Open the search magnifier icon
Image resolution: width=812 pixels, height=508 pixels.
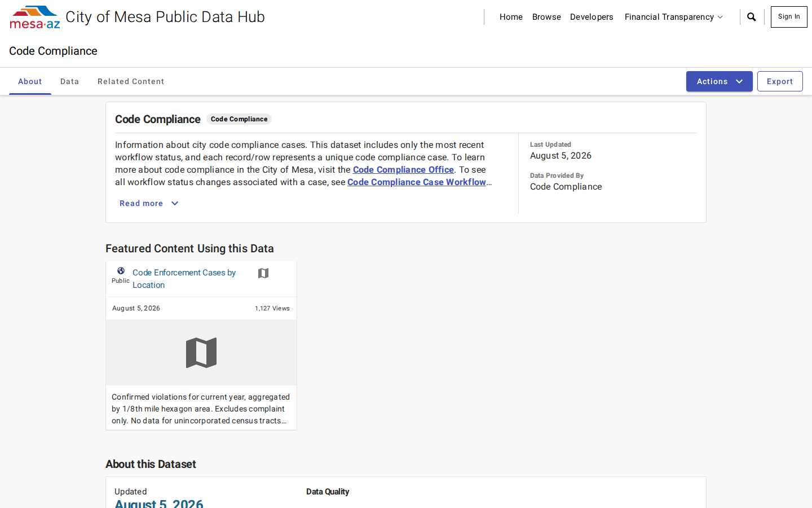(x=751, y=17)
